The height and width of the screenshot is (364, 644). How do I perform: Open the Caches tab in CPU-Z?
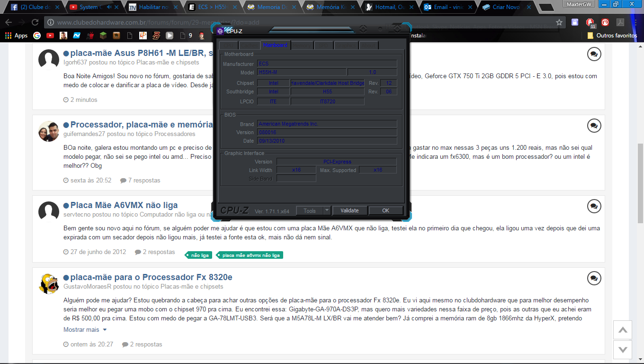[250, 45]
